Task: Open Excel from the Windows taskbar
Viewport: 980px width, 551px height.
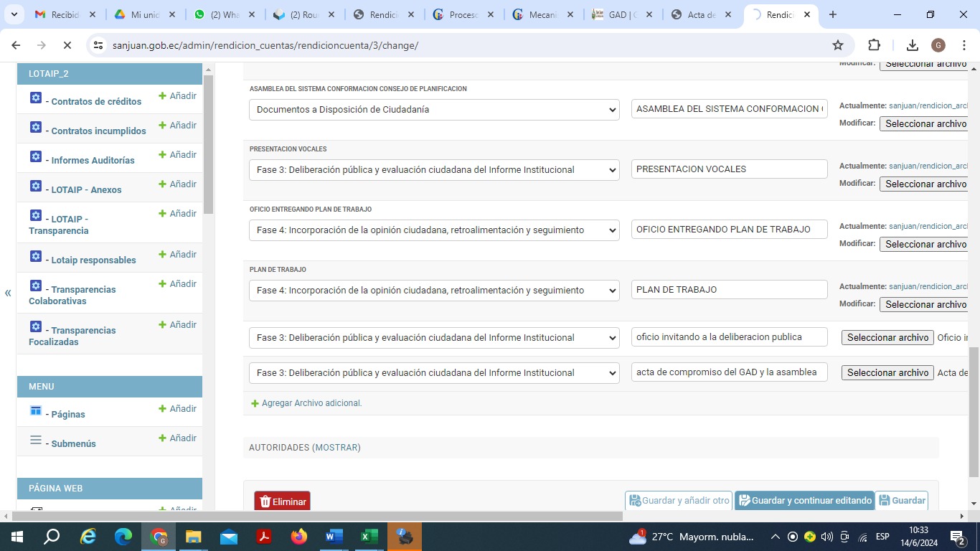Action: pyautogui.click(x=369, y=537)
